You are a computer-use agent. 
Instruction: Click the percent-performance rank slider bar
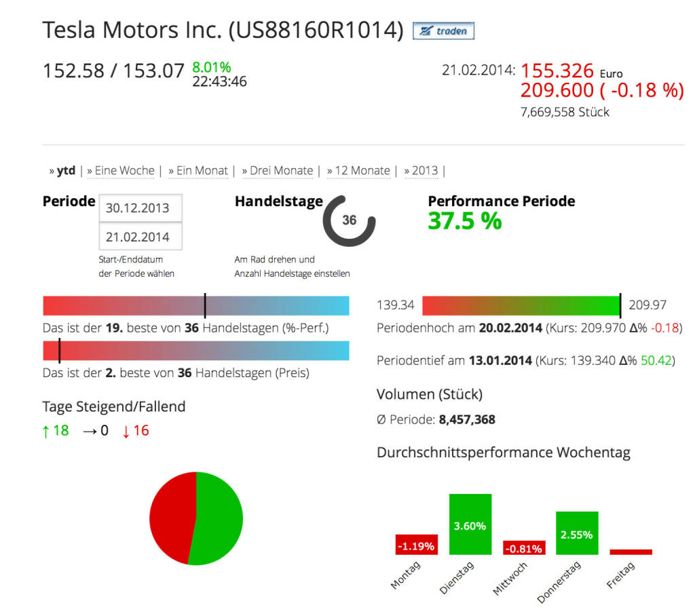(x=195, y=306)
